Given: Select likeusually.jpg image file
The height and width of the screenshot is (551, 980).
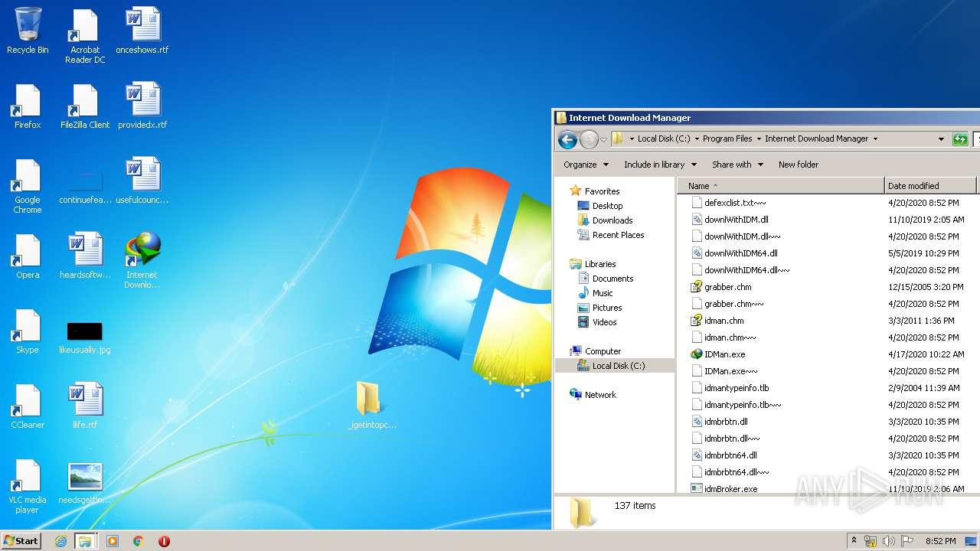Looking at the screenshot, I should [x=85, y=337].
